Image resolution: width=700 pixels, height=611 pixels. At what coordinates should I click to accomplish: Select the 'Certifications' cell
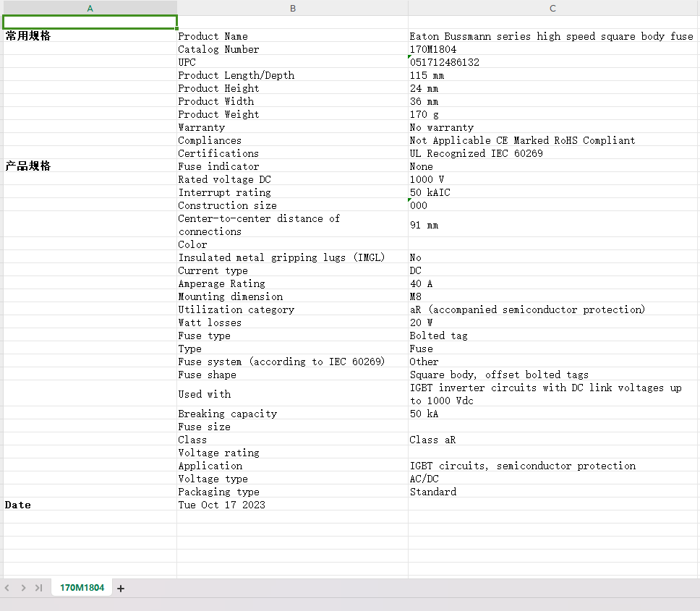[292, 153]
